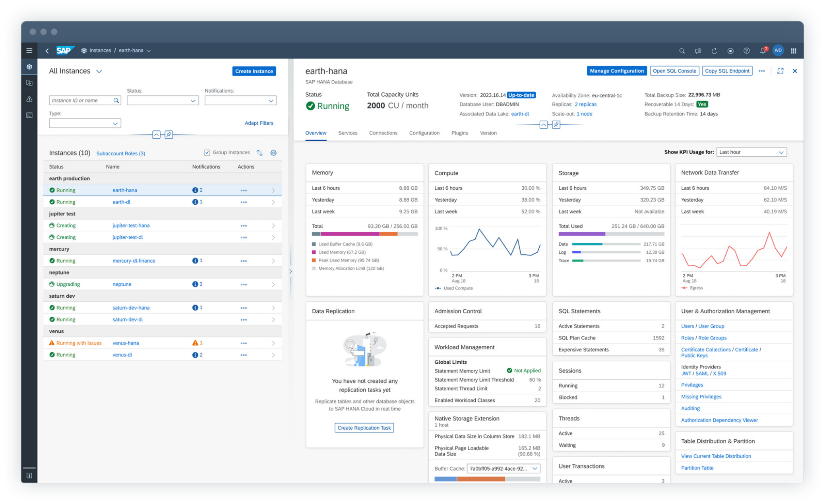Toggle pin on earth-hana header section
This screenshot has height=504, width=825.
(x=556, y=125)
